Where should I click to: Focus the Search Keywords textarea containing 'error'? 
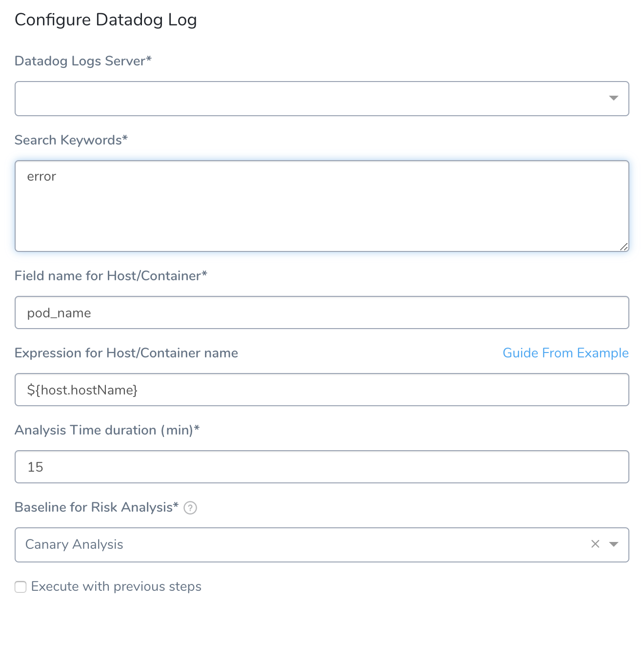[322, 206]
